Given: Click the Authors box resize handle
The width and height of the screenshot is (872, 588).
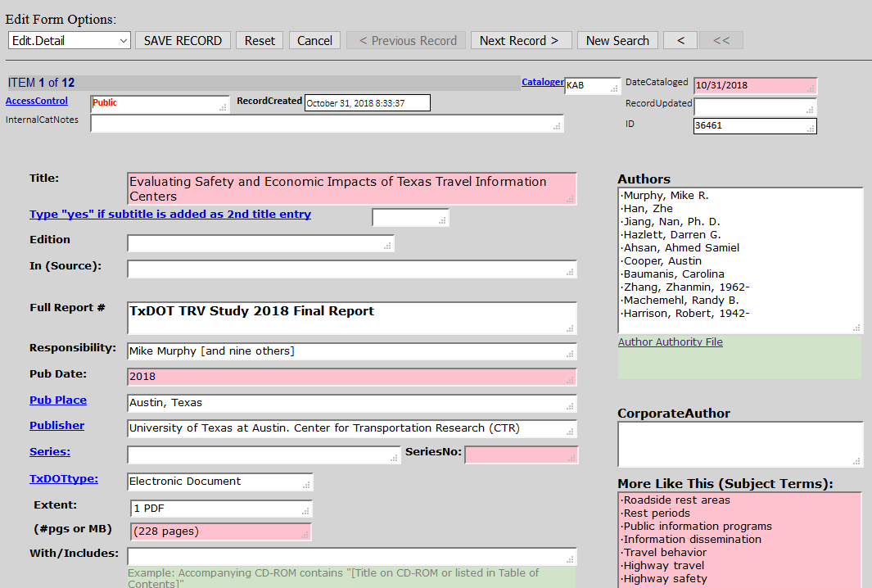Looking at the screenshot, I should [x=857, y=328].
